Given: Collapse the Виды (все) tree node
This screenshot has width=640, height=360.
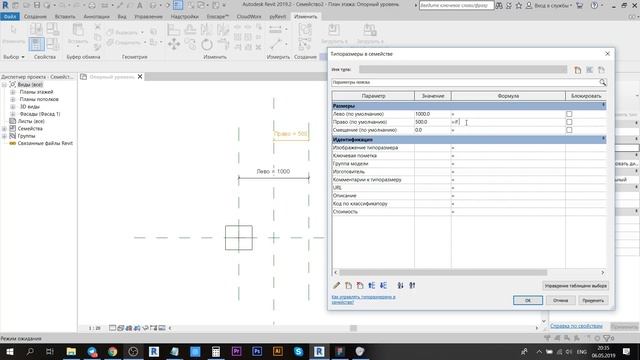Looking at the screenshot, I should click(4, 84).
